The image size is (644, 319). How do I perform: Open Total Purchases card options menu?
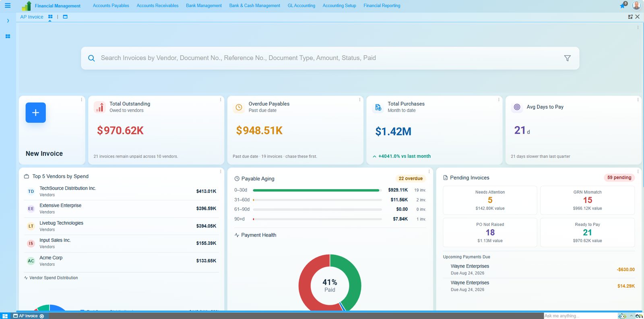[499, 99]
